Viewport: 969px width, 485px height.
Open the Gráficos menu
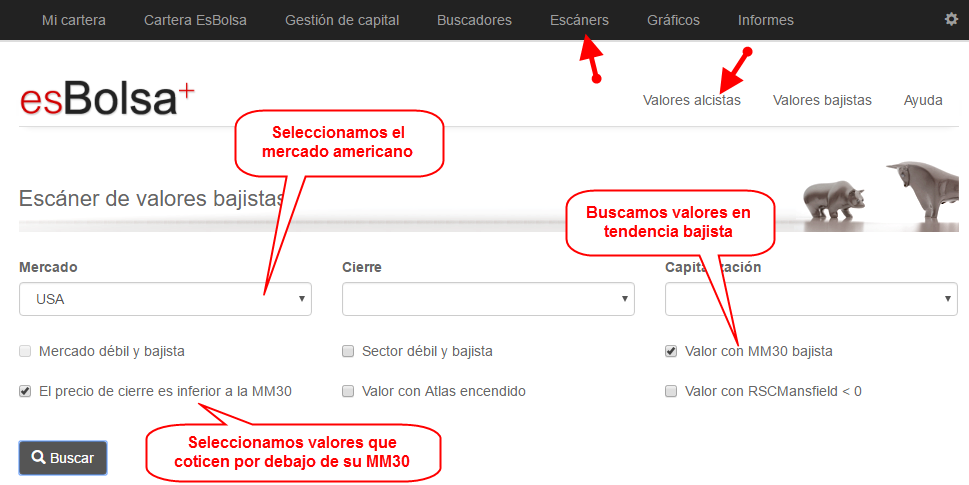[673, 20]
